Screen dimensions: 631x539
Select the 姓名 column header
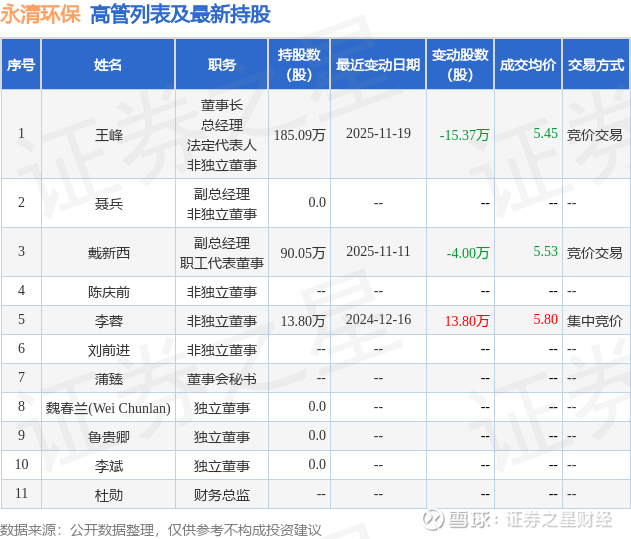[108, 64]
